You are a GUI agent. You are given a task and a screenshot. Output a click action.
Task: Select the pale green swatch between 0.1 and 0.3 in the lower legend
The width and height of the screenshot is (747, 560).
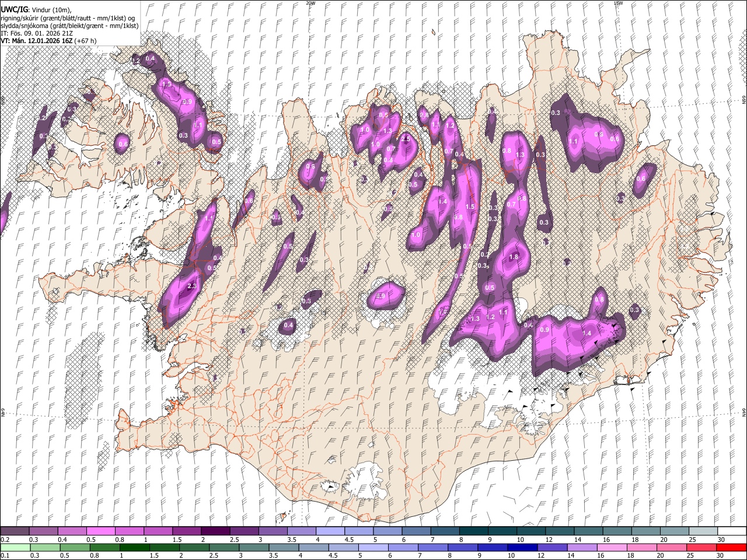point(15,547)
